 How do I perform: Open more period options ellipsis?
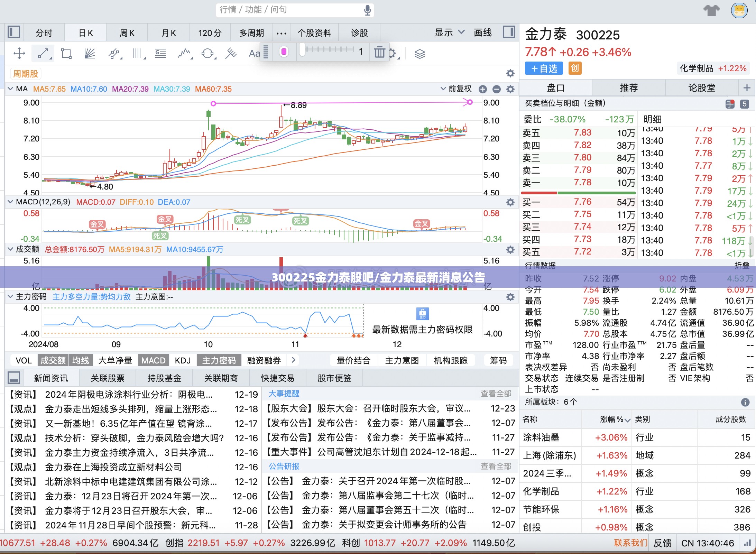coord(281,33)
